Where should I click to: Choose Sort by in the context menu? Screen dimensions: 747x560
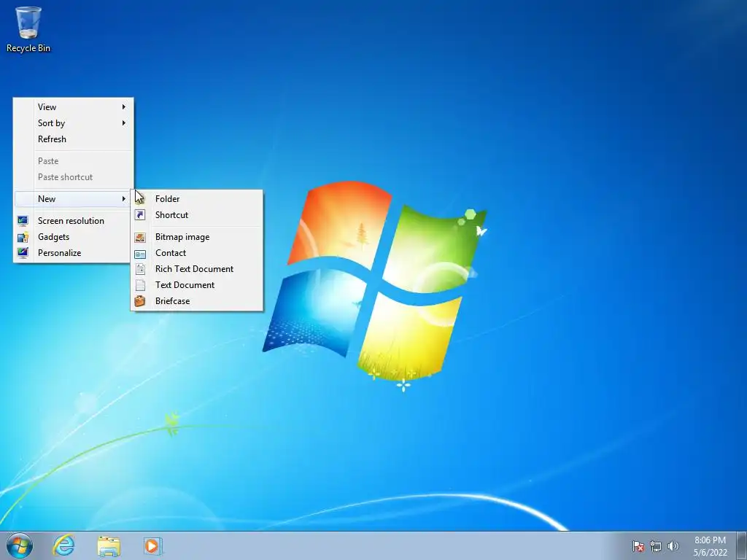coord(74,122)
